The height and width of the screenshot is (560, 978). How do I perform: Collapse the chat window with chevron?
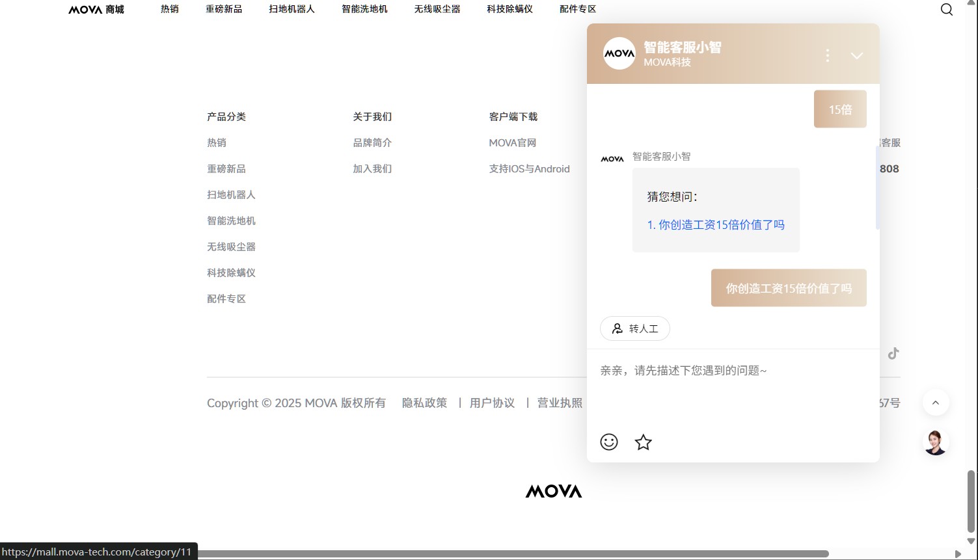pos(857,55)
